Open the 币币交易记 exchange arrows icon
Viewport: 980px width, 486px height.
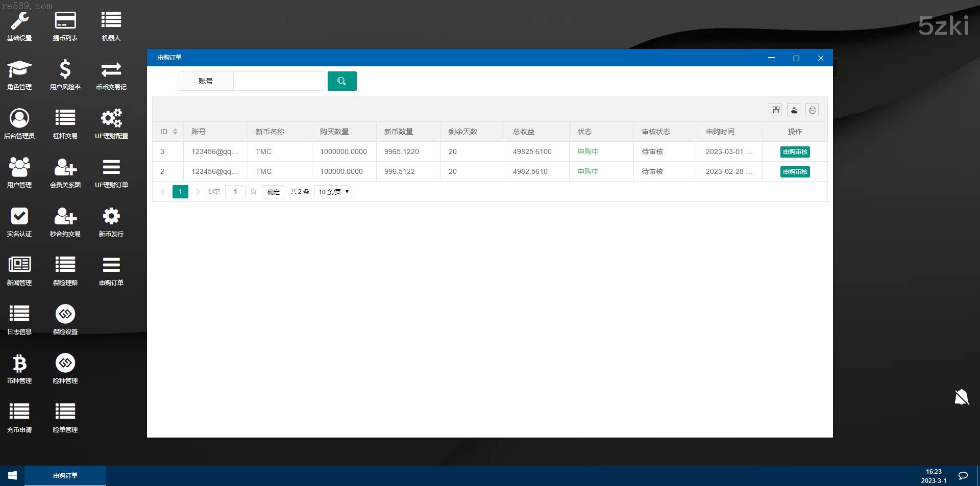111,69
